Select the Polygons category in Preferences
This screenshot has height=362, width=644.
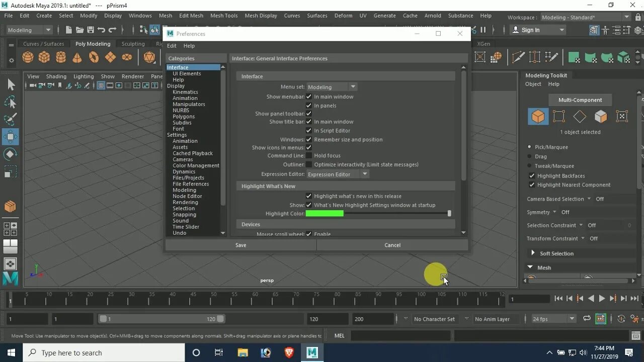pos(184,117)
